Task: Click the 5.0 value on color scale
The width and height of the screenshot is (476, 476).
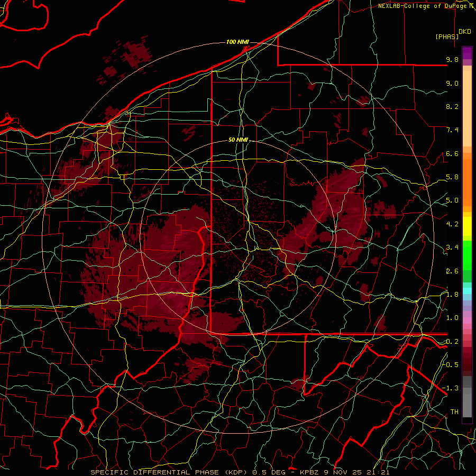Action: click(452, 200)
